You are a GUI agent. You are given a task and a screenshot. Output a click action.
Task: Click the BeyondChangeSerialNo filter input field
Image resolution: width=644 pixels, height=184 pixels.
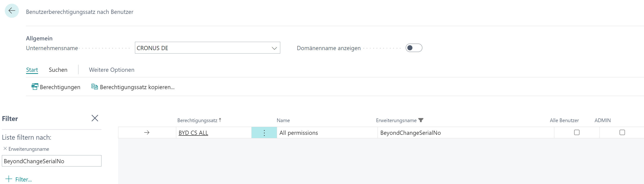point(51,161)
